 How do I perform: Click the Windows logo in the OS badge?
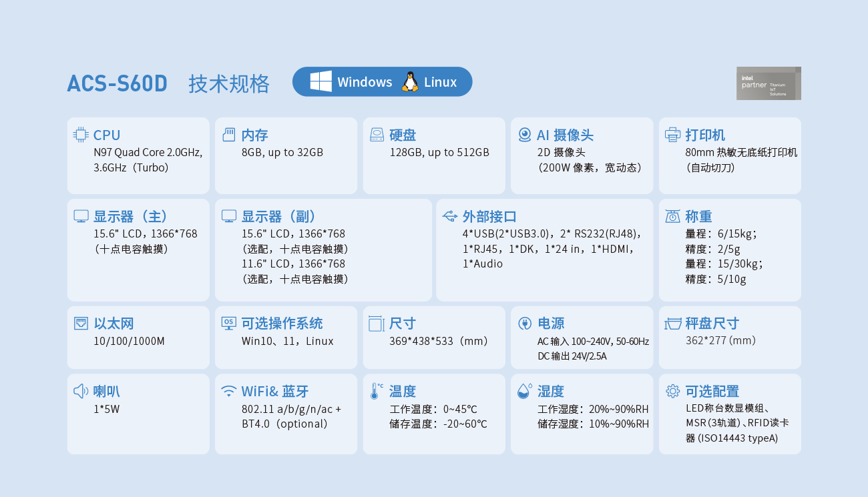click(320, 81)
